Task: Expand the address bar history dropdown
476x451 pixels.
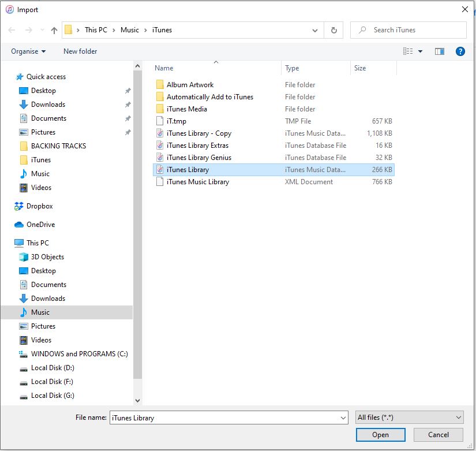Action: (x=315, y=30)
